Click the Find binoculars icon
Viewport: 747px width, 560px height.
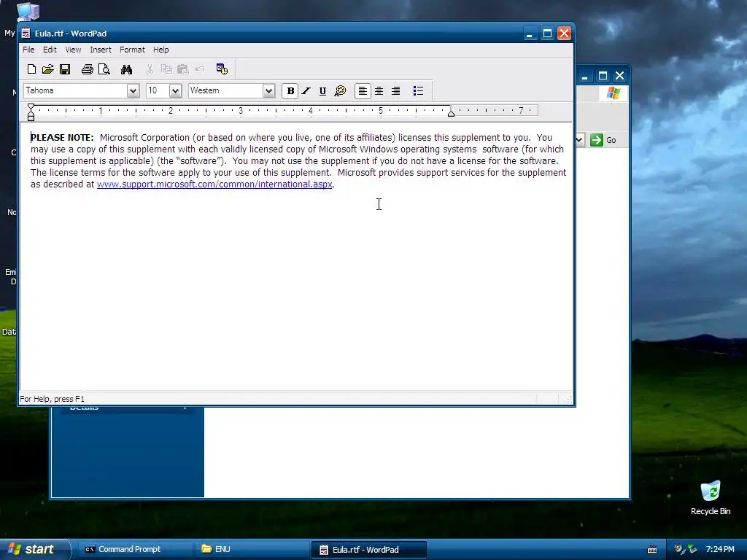(x=126, y=69)
